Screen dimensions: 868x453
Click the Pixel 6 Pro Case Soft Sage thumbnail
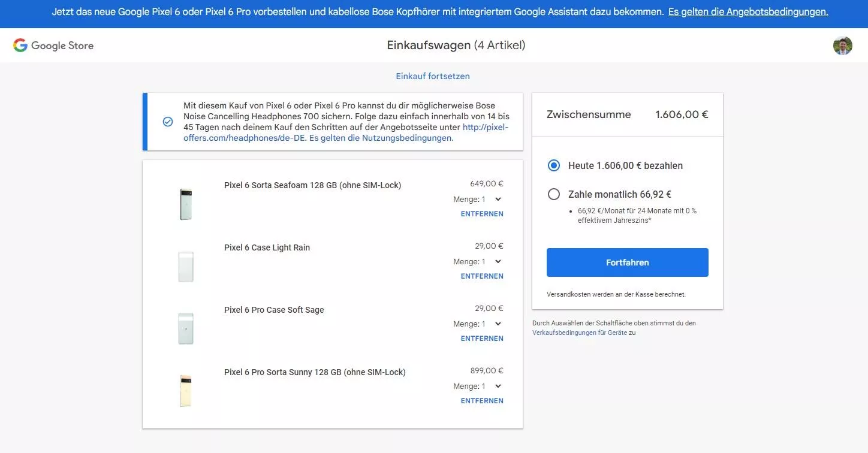point(186,328)
